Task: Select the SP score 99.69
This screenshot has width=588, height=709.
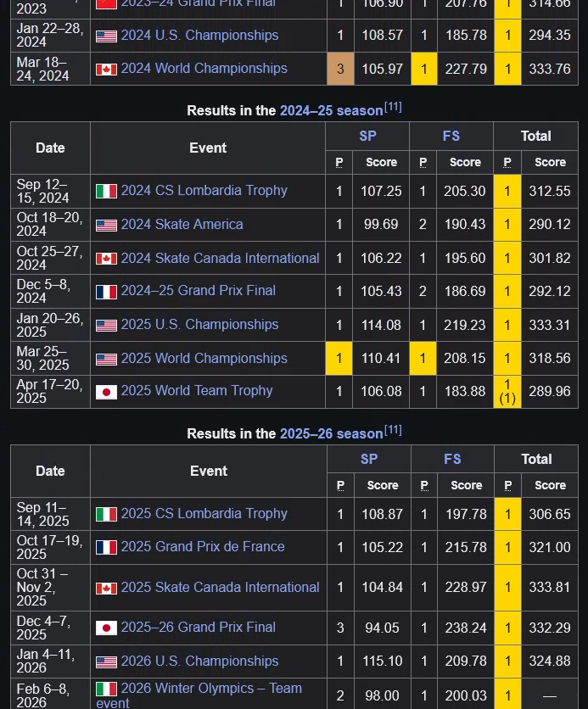Action: [x=381, y=225]
